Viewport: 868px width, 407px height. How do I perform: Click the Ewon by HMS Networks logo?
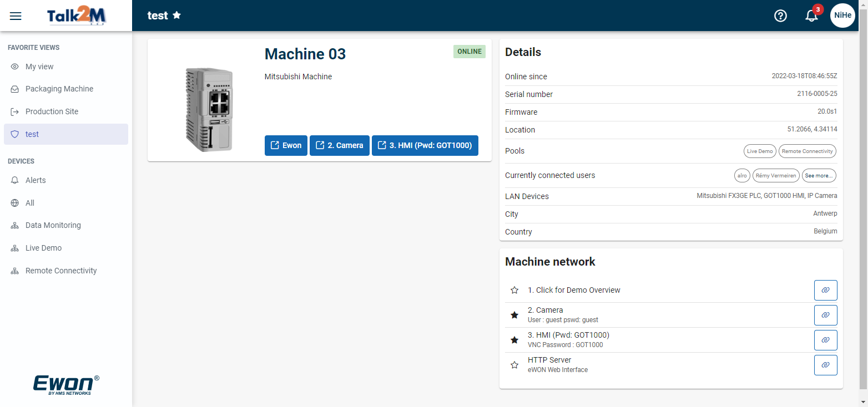[x=67, y=385]
